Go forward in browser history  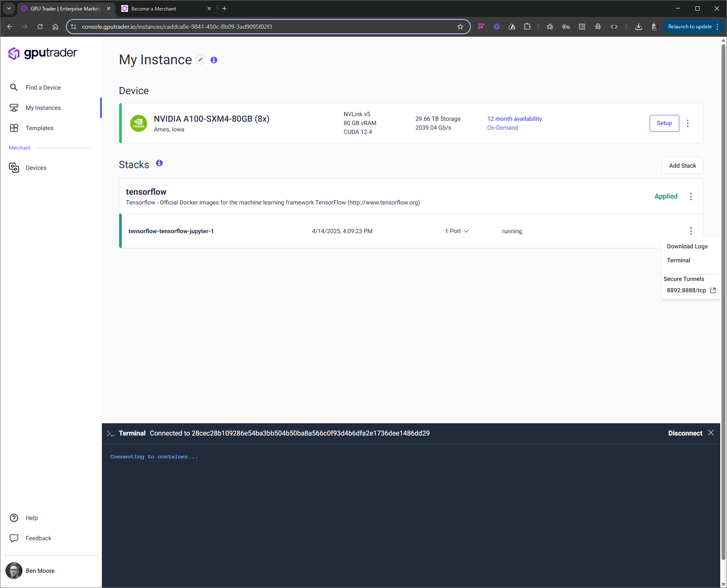click(25, 27)
